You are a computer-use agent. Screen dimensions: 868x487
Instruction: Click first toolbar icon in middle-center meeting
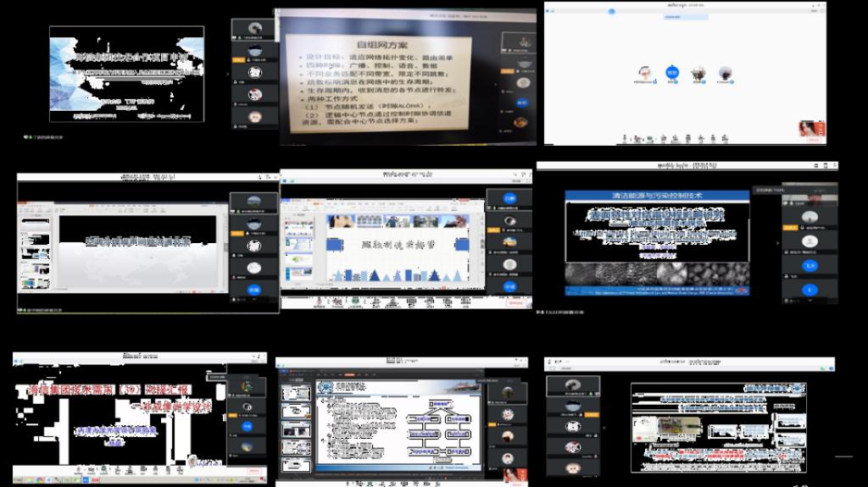point(320,301)
